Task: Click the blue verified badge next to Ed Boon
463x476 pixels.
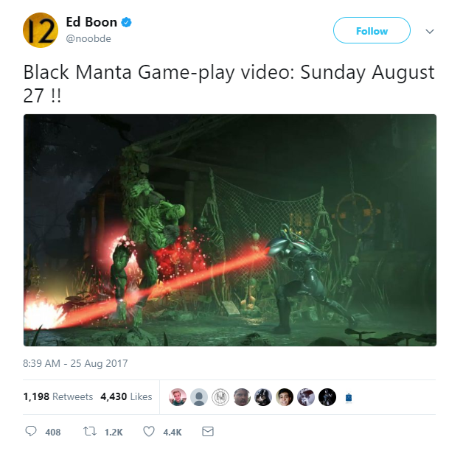Action: click(126, 22)
